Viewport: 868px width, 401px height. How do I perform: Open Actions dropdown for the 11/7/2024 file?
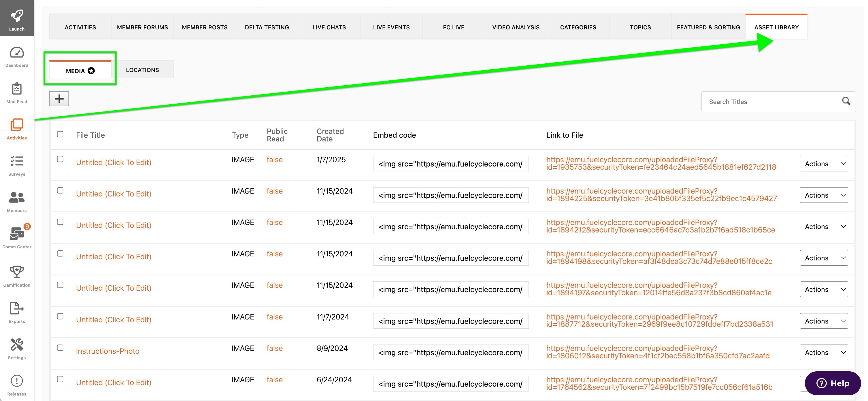[824, 321]
